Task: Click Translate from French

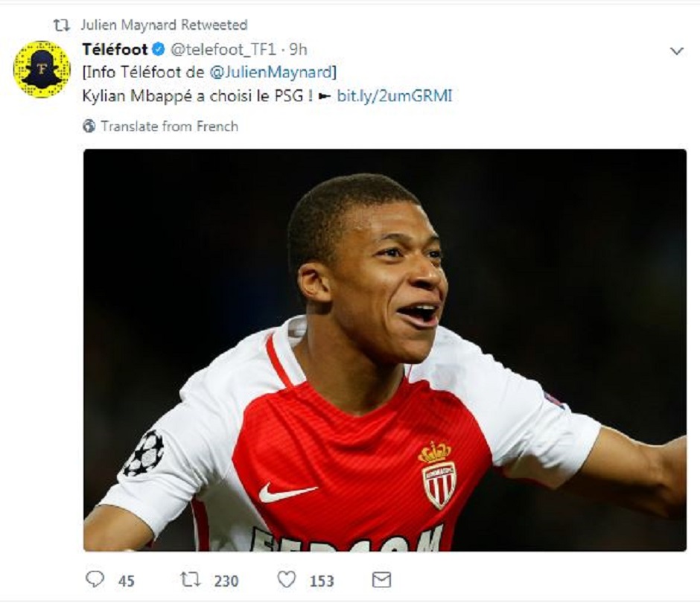Action: (x=169, y=127)
